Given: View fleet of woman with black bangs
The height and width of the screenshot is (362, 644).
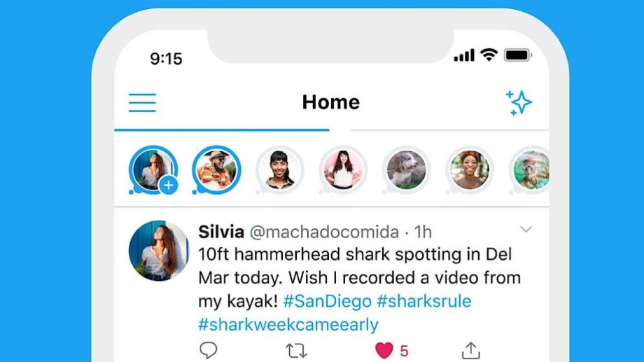Looking at the screenshot, I should [280, 169].
